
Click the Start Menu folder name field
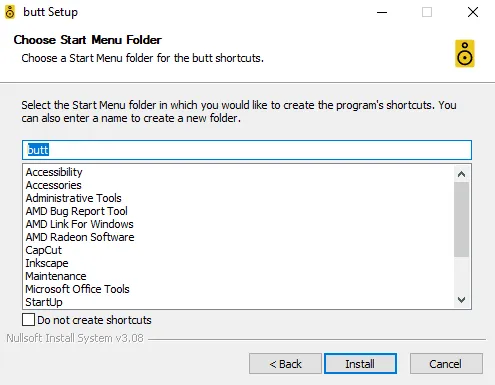(x=247, y=150)
